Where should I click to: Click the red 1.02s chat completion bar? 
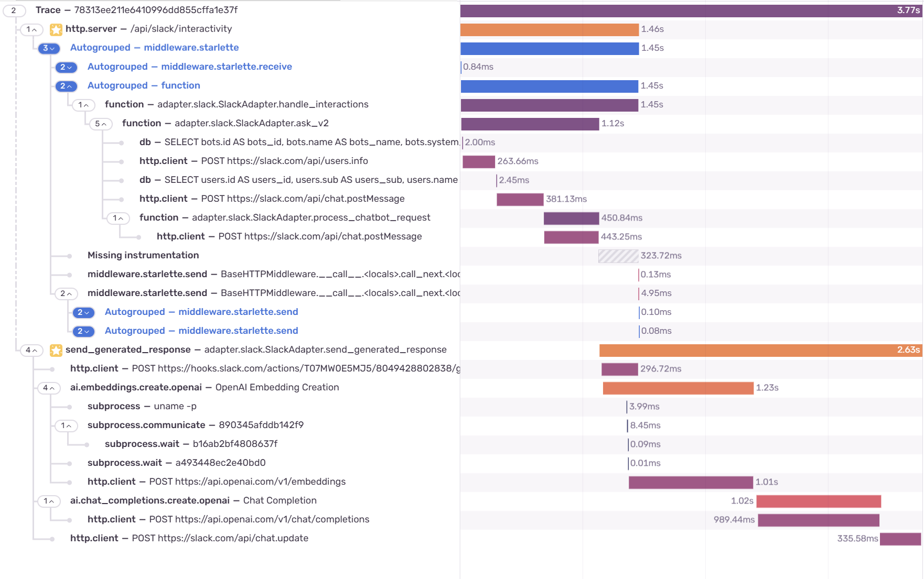pos(818,501)
